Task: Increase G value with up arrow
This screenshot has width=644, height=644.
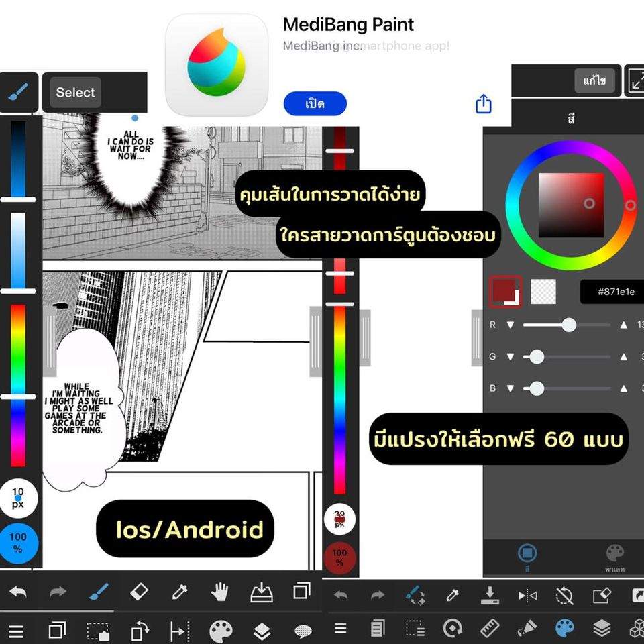Action: pos(624,357)
